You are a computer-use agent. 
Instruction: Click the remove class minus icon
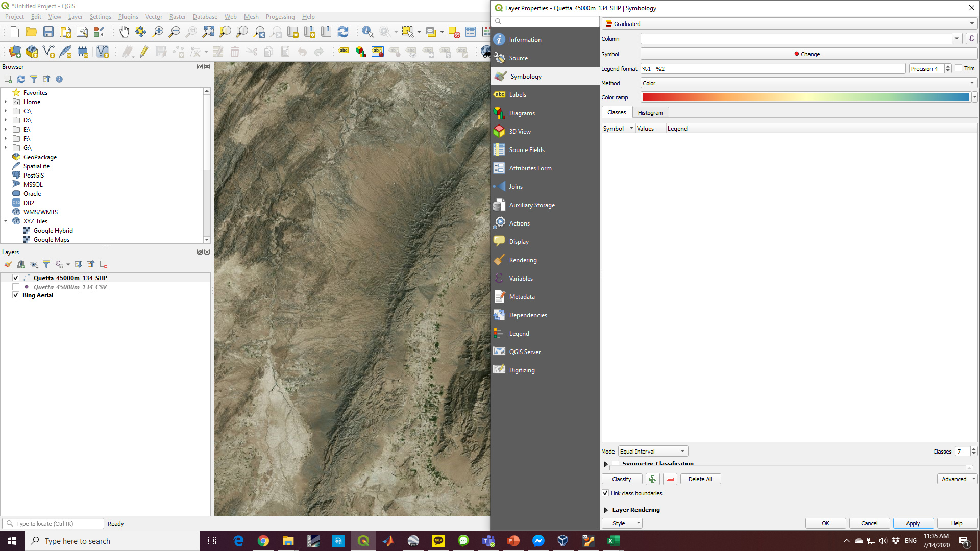tap(670, 479)
